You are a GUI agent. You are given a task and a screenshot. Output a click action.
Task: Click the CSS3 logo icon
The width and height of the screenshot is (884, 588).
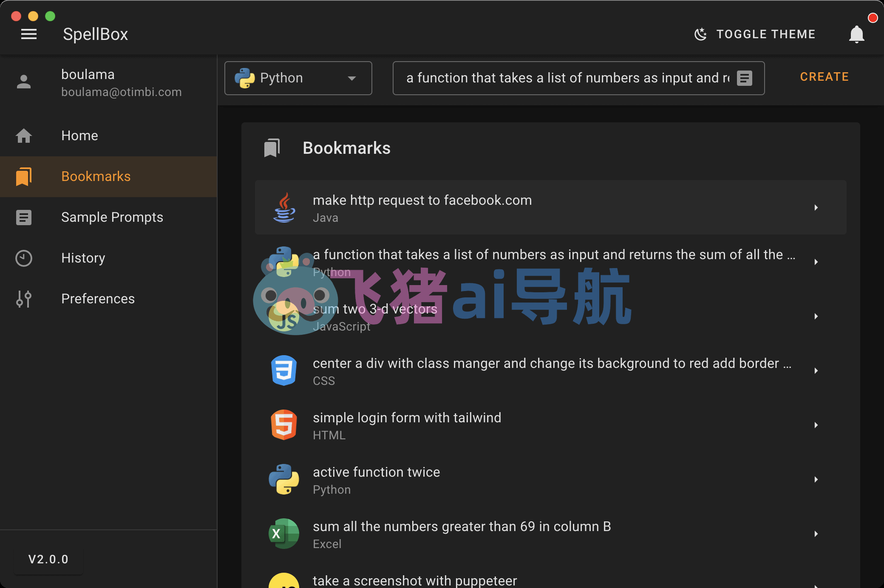coord(284,370)
